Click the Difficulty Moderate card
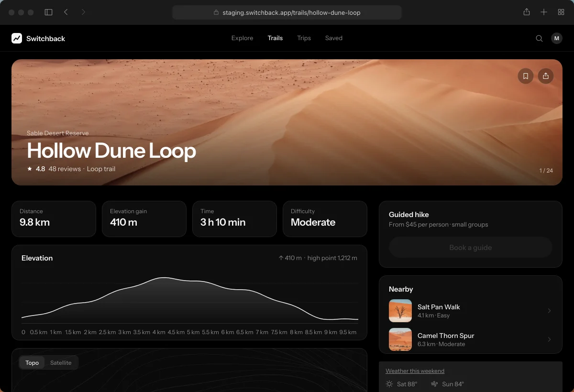The width and height of the screenshot is (574, 392). (x=325, y=219)
